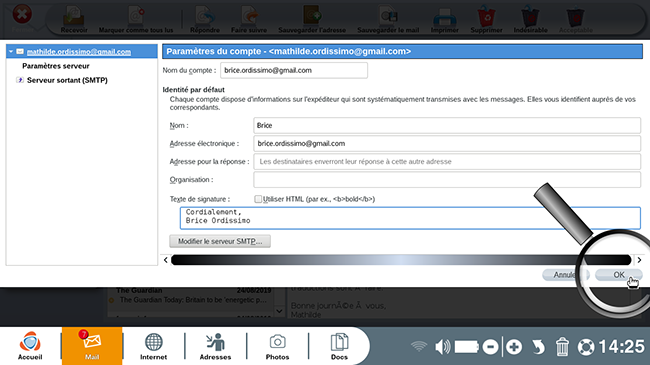The image size is (650, 365).
Task: Click the Nom identity field
Action: pyautogui.click(x=447, y=125)
